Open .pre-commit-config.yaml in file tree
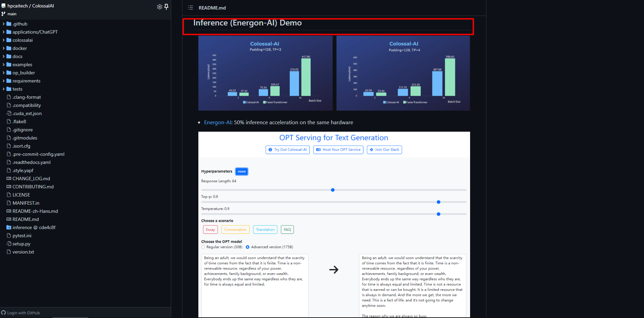The width and height of the screenshot is (644, 318). pos(38,154)
